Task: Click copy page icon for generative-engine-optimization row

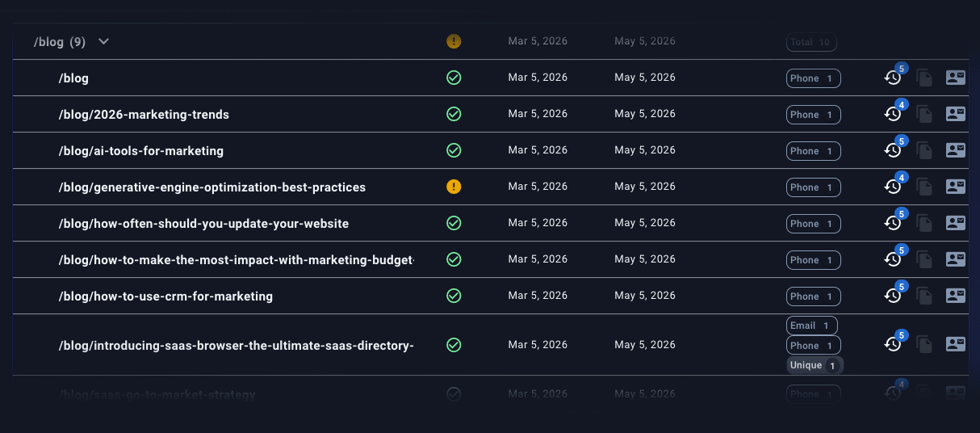Action: (x=924, y=187)
